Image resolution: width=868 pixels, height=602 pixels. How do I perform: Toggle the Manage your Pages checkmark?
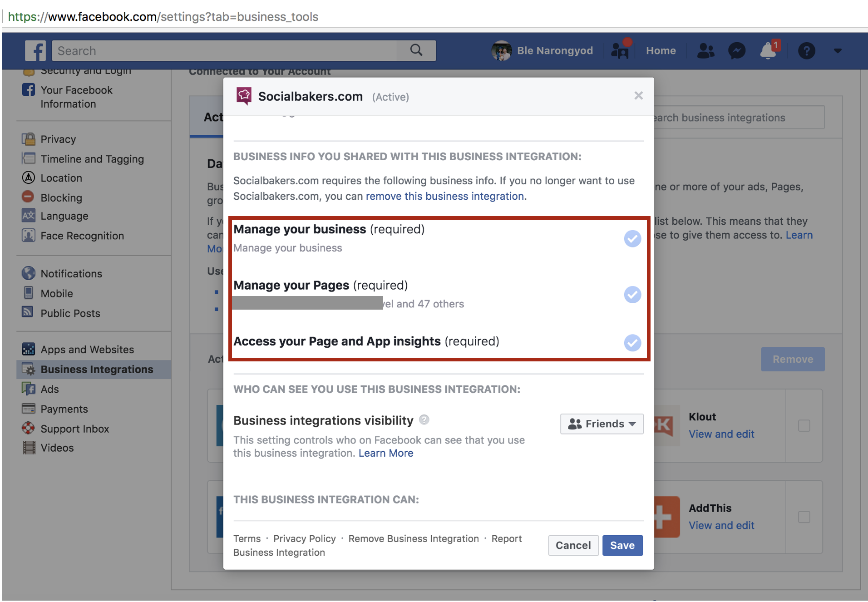pyautogui.click(x=632, y=295)
